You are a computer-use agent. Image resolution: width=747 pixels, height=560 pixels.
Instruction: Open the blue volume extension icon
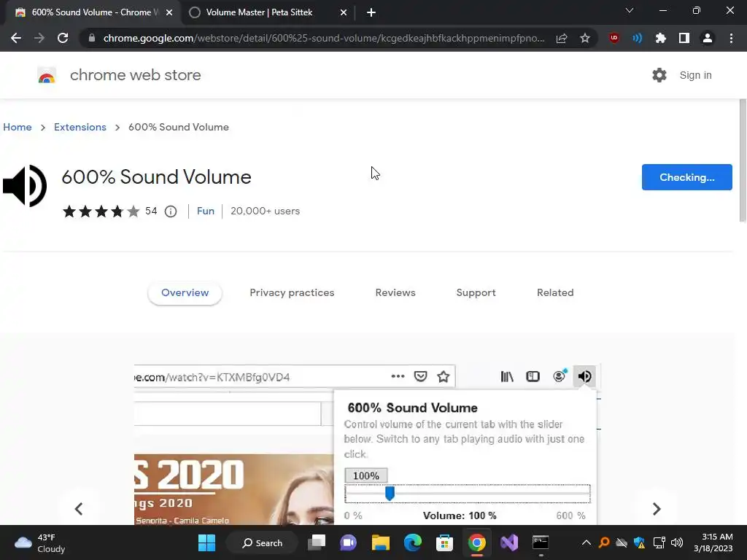pos(638,38)
